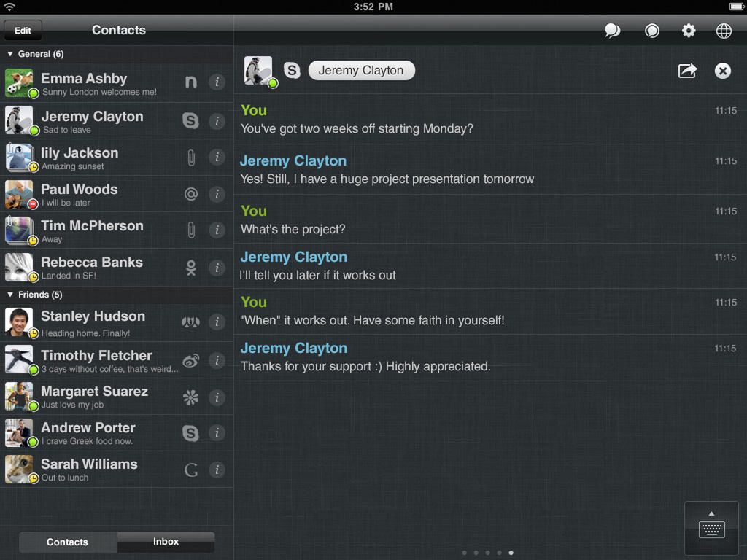Tap paperclip icon beside Tim McPherson
The height and width of the screenshot is (560, 747).
point(191,230)
